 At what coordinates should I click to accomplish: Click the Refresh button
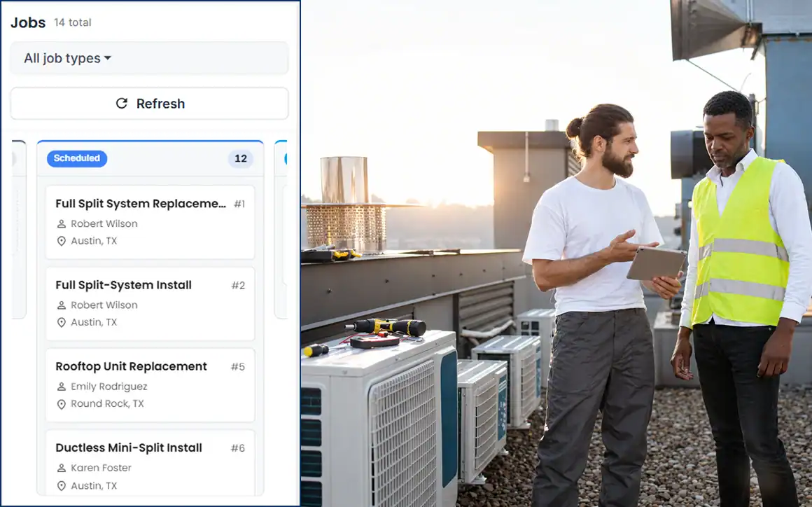pos(149,104)
